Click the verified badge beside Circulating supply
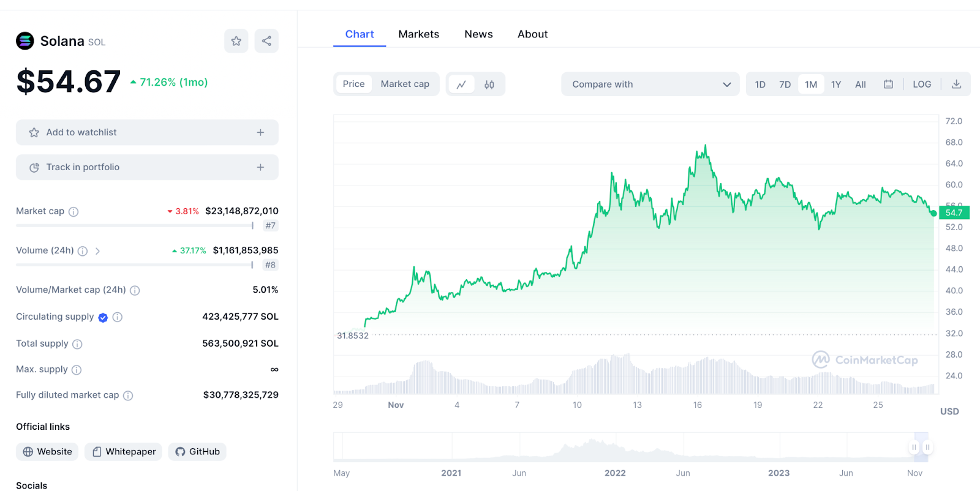980x491 pixels. tap(103, 317)
